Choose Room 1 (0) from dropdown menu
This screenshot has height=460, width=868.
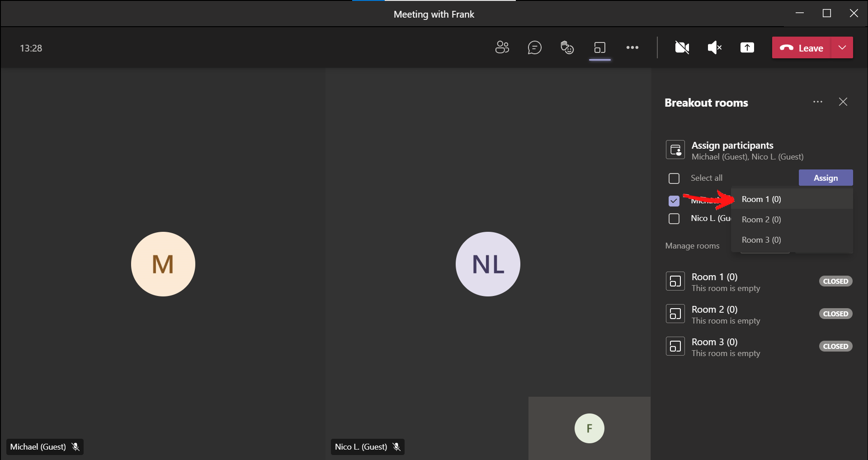pos(761,199)
